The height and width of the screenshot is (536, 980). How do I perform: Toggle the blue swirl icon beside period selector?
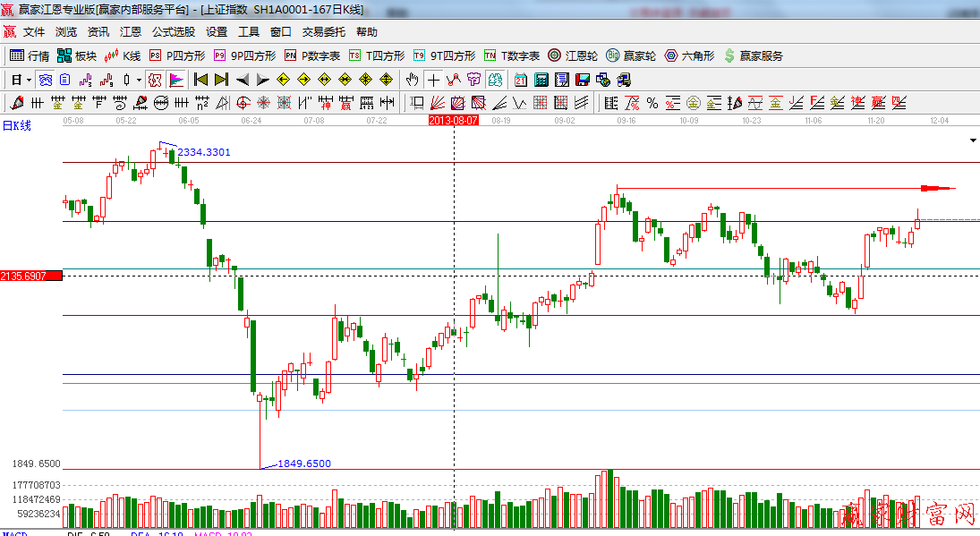[45, 80]
